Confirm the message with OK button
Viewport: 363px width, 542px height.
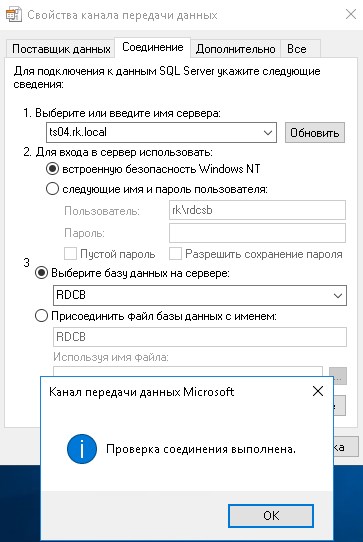[271, 515]
